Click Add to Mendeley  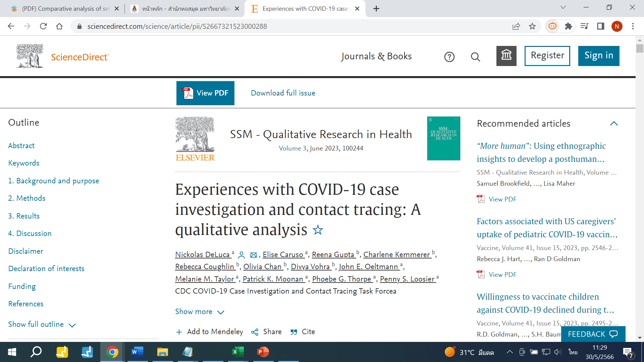(210, 332)
